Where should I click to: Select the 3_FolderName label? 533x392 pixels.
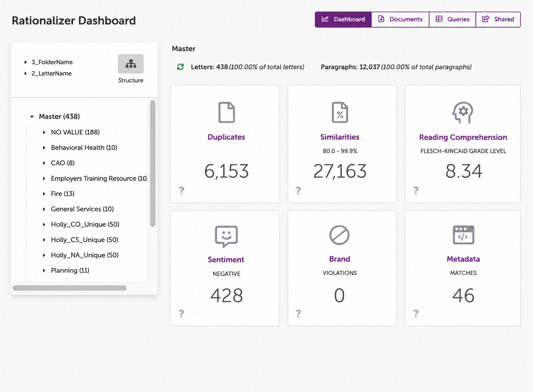[x=52, y=62]
